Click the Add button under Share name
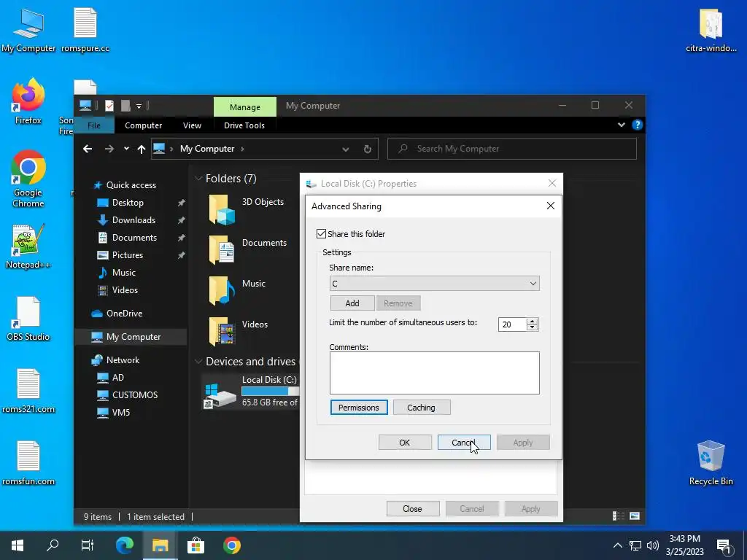 click(352, 303)
